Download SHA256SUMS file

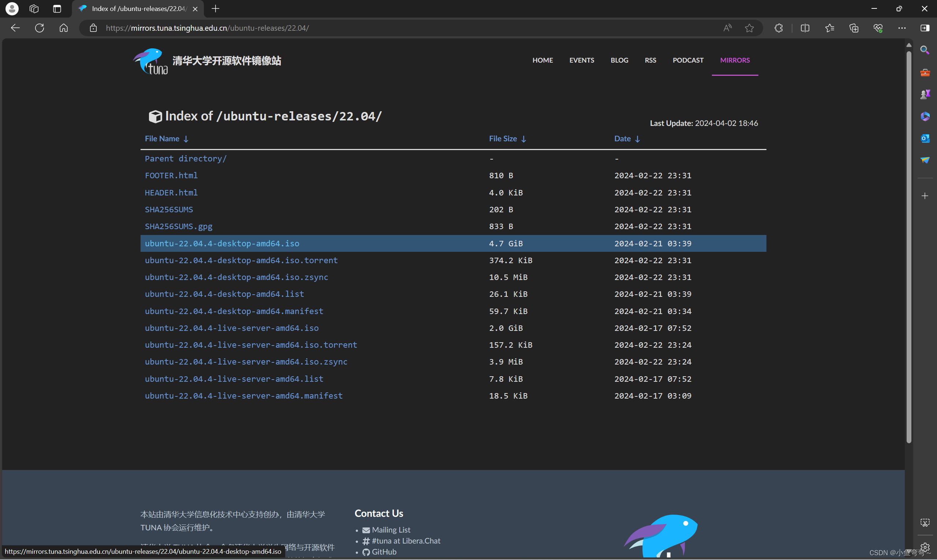pos(169,209)
